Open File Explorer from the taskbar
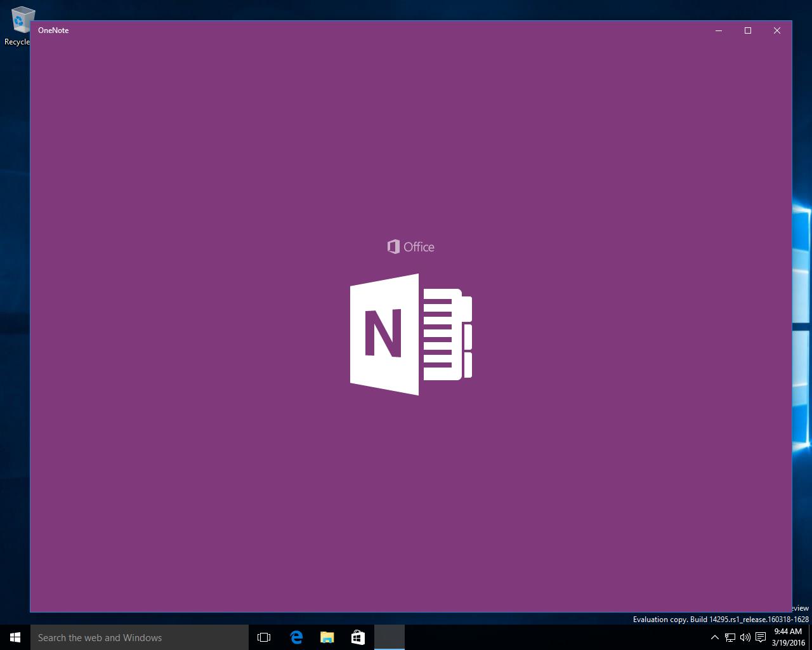812x650 pixels. point(327,637)
